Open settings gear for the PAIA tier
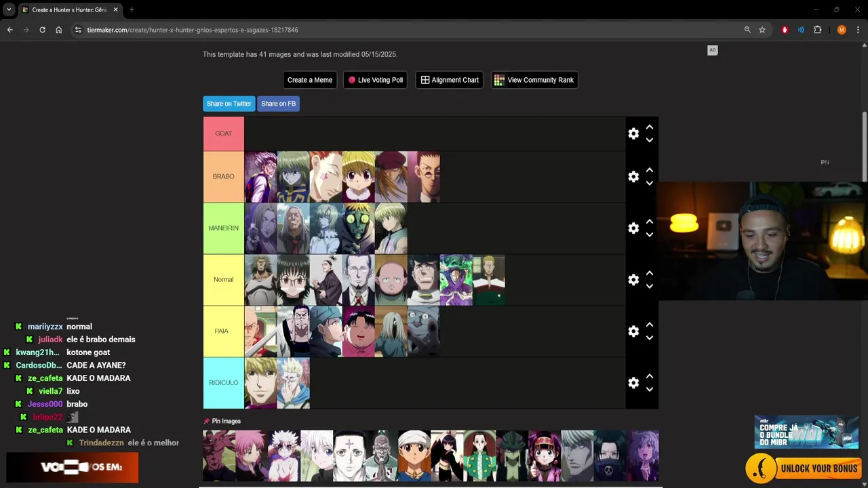Screen dimensions: 868x488 (633, 331)
